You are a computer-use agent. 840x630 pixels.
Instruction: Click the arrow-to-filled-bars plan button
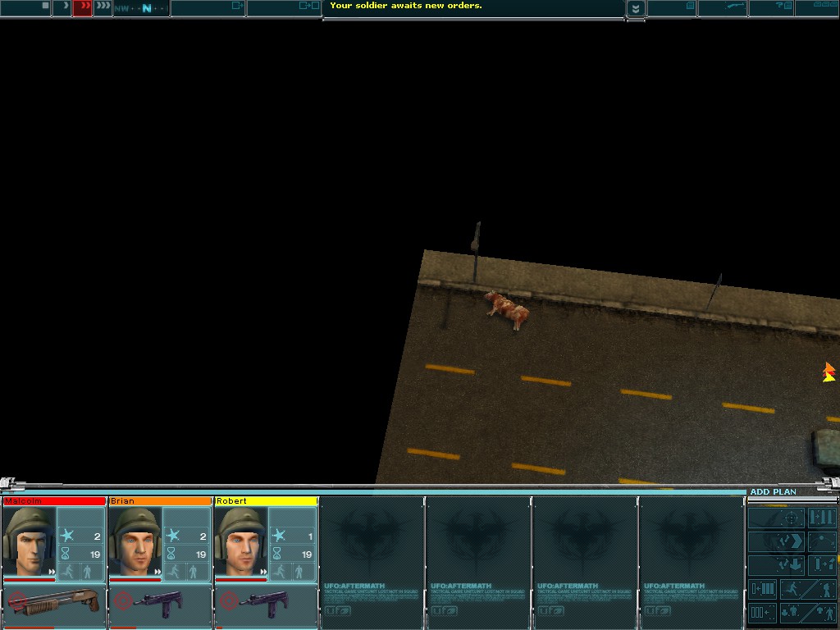click(762, 589)
